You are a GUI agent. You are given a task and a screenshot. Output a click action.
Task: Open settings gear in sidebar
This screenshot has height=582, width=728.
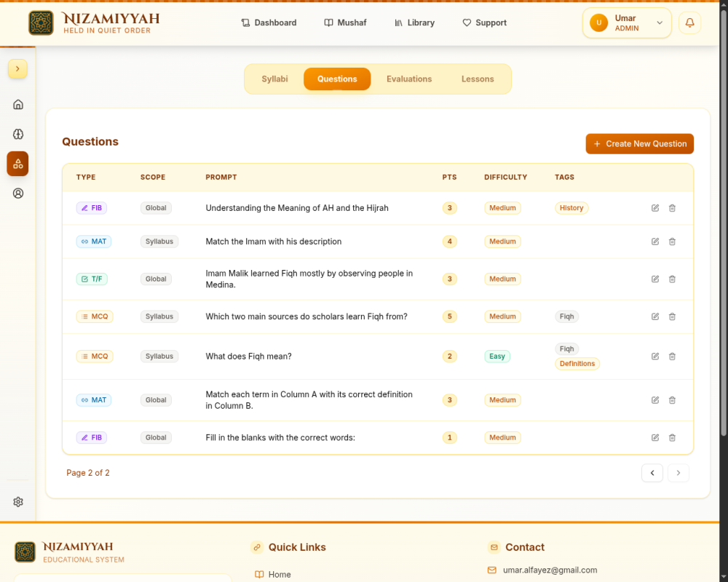tap(18, 502)
